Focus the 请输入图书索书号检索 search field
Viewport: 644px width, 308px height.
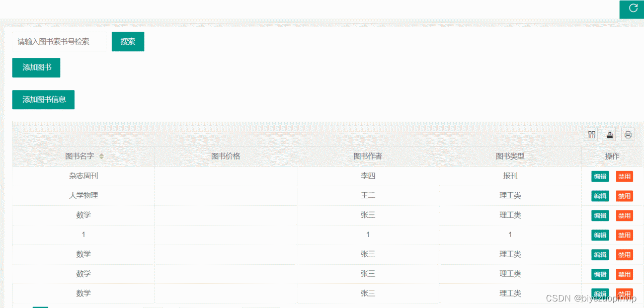(59, 42)
